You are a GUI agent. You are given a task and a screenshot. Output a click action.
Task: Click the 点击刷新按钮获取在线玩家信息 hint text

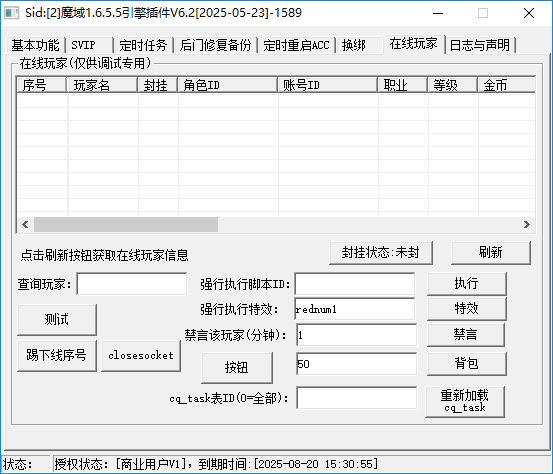coord(104,255)
